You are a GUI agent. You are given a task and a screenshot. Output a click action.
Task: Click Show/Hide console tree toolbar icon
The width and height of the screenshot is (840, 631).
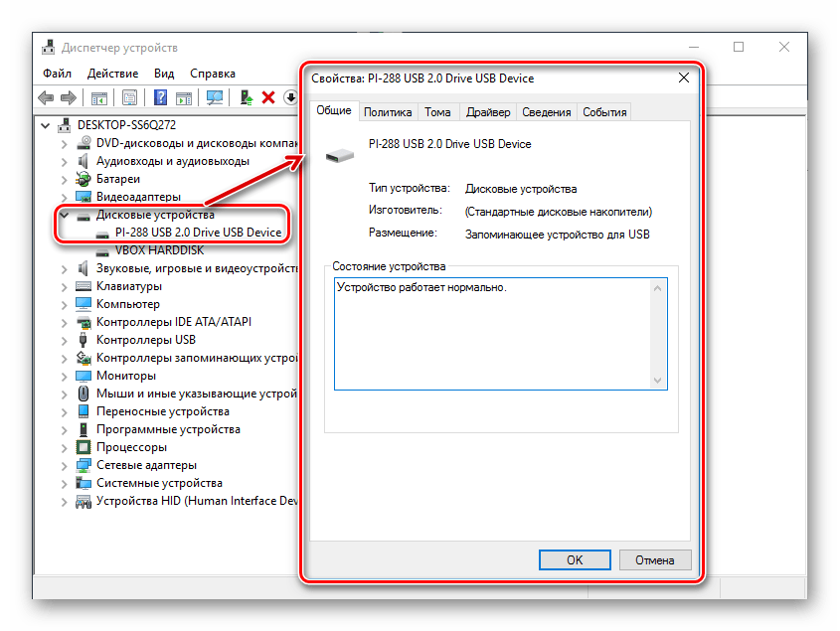tap(99, 97)
